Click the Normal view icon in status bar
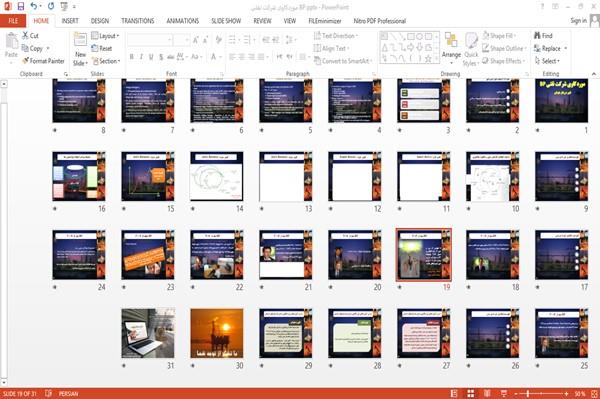Screen dimensions: 600x399 [x=454, y=394]
